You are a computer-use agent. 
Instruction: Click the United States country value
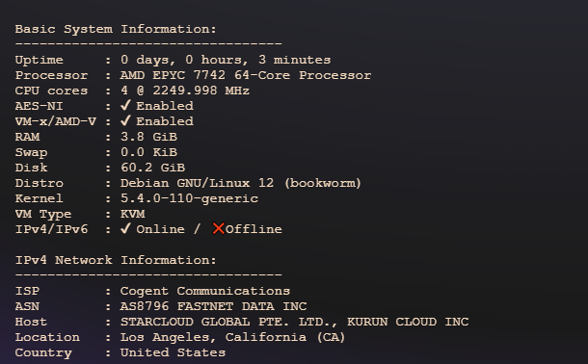(x=173, y=352)
